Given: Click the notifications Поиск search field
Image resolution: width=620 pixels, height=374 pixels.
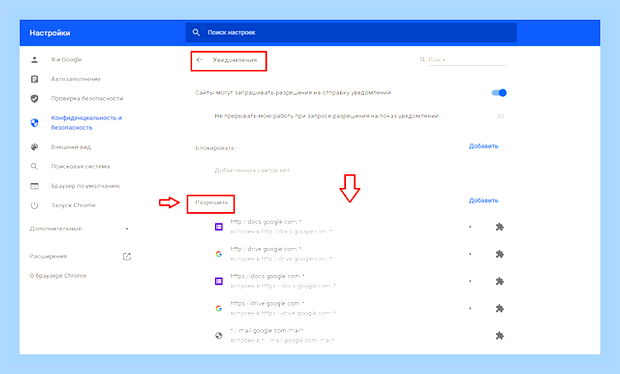Looking at the screenshot, I should pos(467,60).
